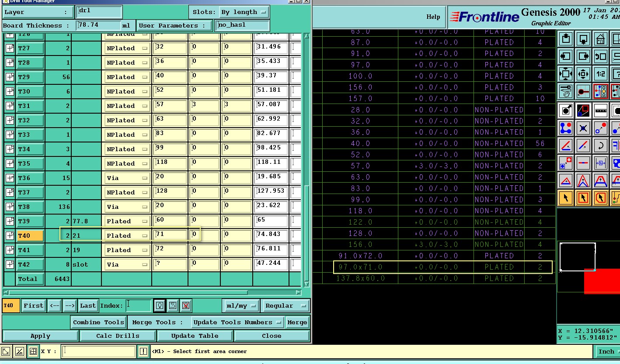Expand the T40 tool row plus button

pos(10,236)
